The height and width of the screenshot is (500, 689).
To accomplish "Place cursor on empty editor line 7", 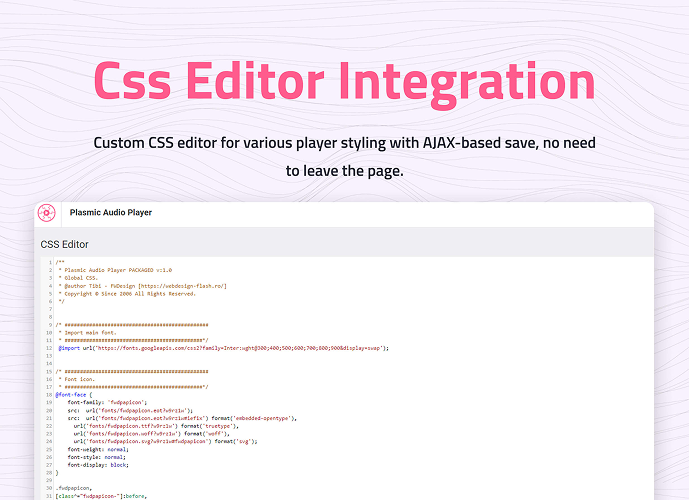I will pyautogui.click(x=352, y=309).
